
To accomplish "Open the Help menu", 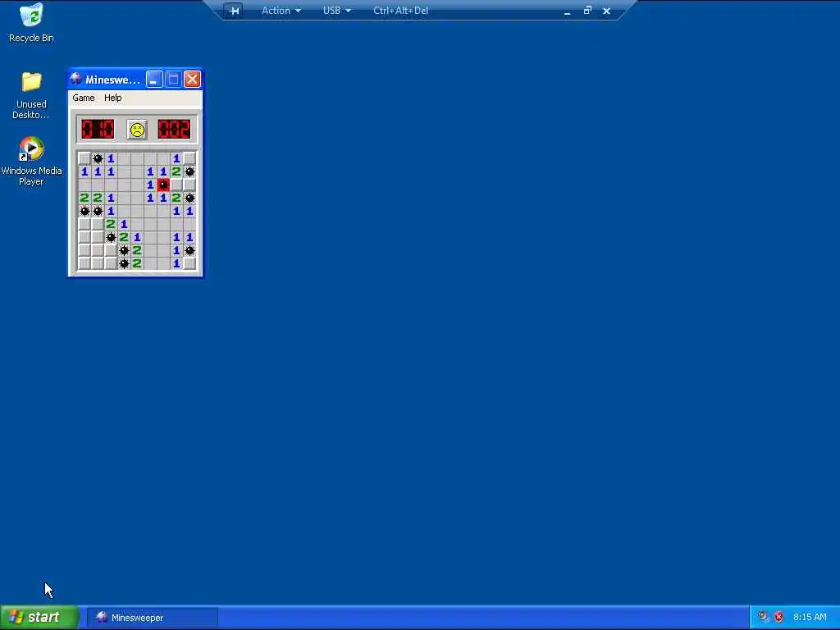I will [112, 98].
